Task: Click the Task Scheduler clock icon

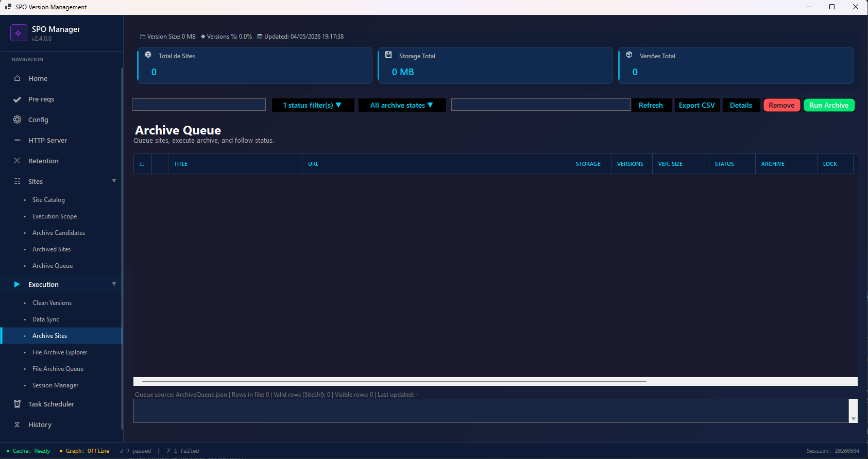Action: (18, 404)
